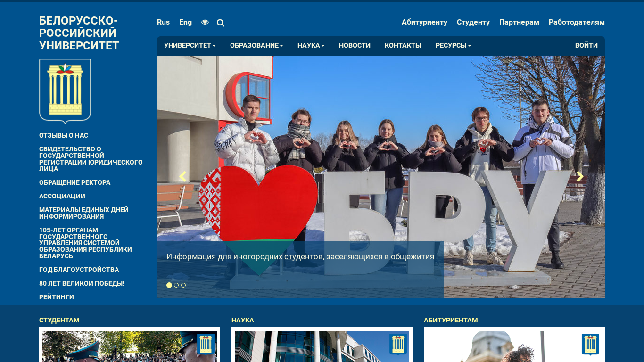Open Обращение ректора sidebar link
Viewport: 644px width, 362px height.
[74, 182]
